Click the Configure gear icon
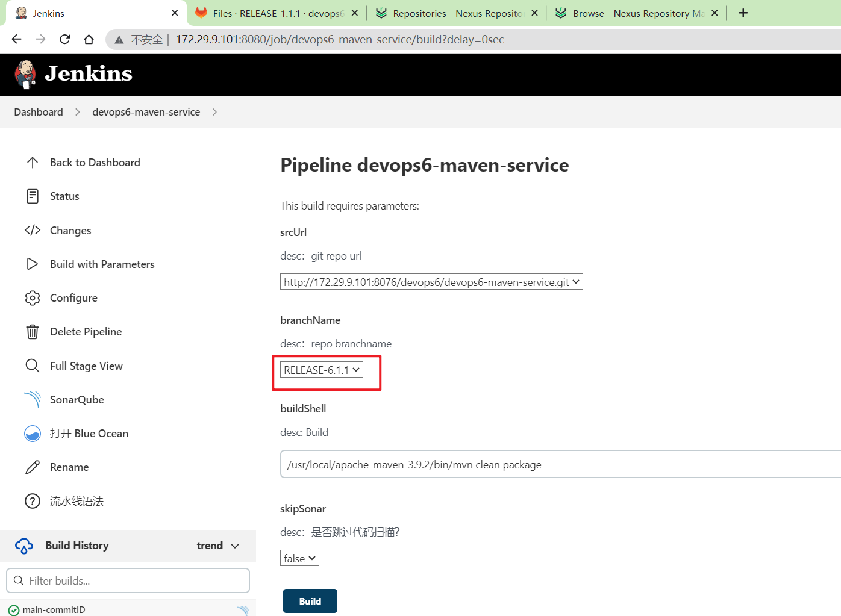 (x=33, y=298)
